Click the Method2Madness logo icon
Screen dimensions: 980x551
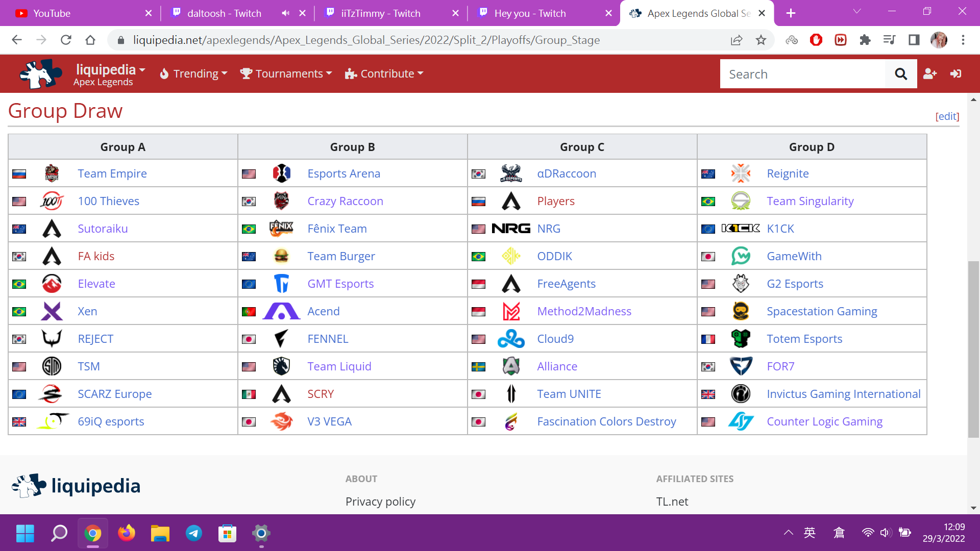(511, 311)
